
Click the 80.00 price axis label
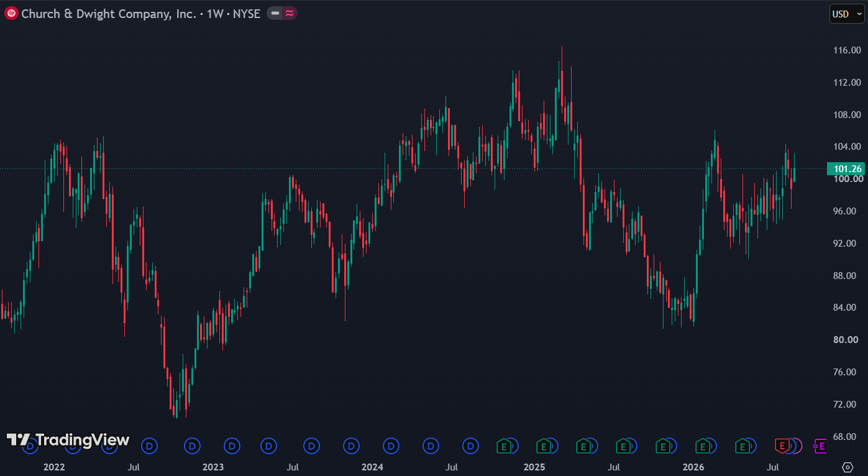(847, 340)
